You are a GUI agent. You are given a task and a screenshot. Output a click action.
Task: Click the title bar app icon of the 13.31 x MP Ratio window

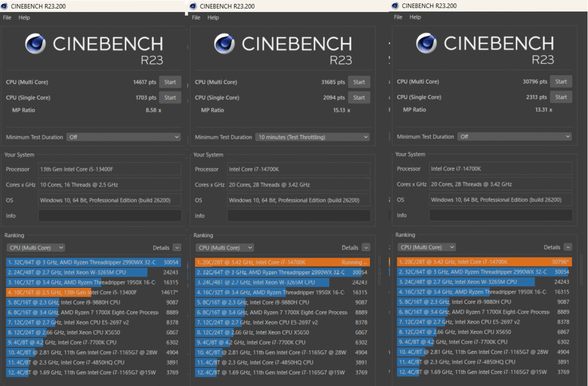394,6
